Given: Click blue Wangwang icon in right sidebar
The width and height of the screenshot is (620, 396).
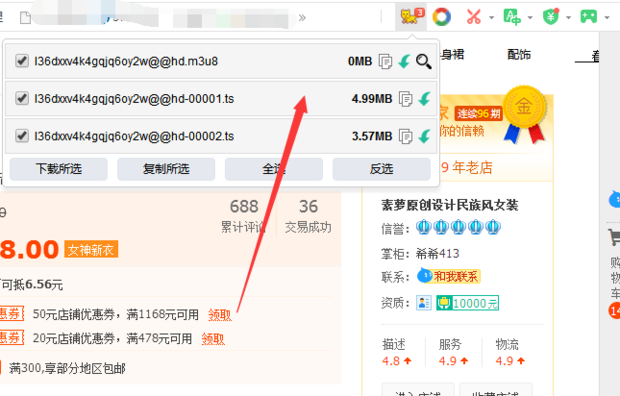Looking at the screenshot, I should (614, 199).
